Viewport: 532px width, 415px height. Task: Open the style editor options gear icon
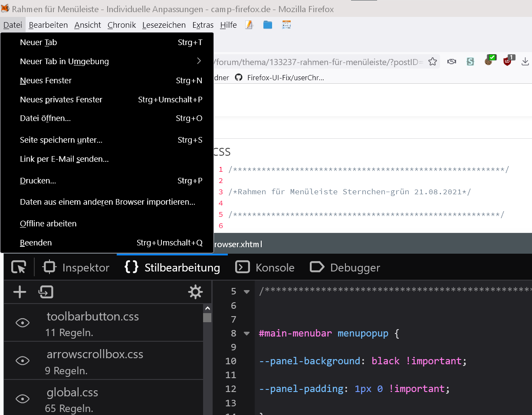195,292
